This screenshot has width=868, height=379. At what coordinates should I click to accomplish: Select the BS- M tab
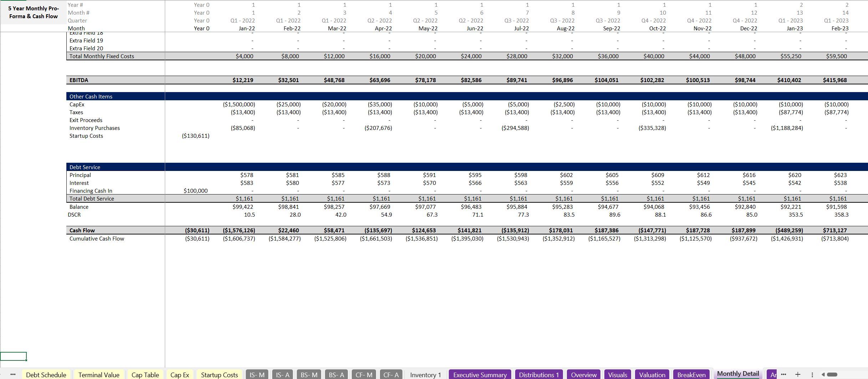(x=309, y=375)
